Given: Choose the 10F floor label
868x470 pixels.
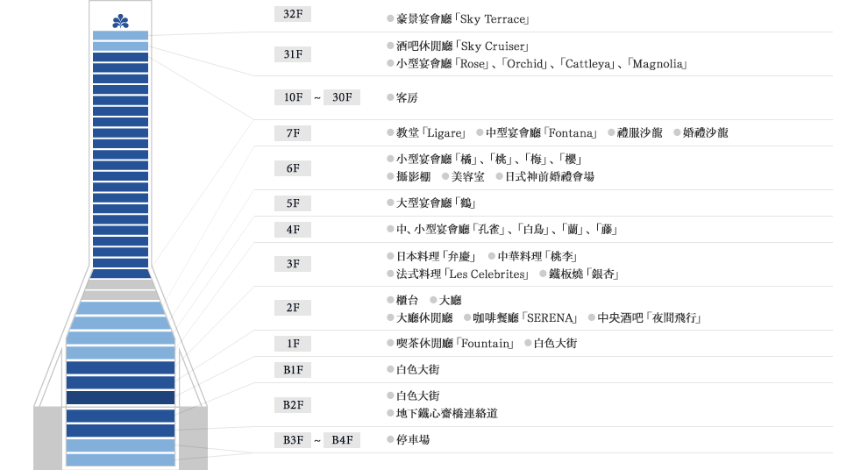Looking at the screenshot, I should [293, 97].
